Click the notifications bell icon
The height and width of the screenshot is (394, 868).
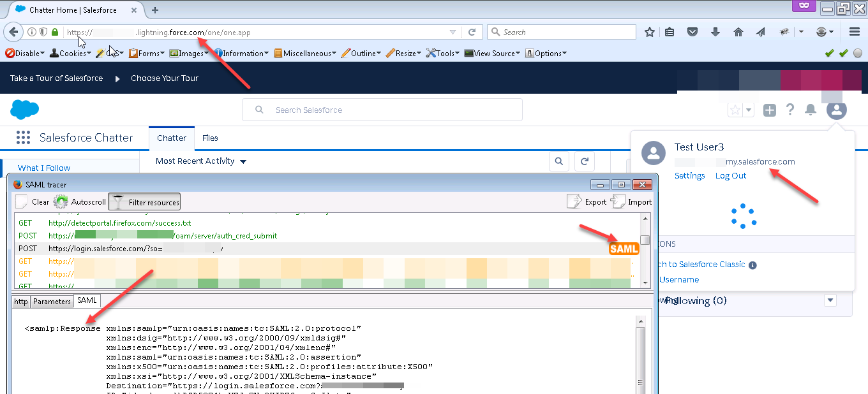click(811, 110)
